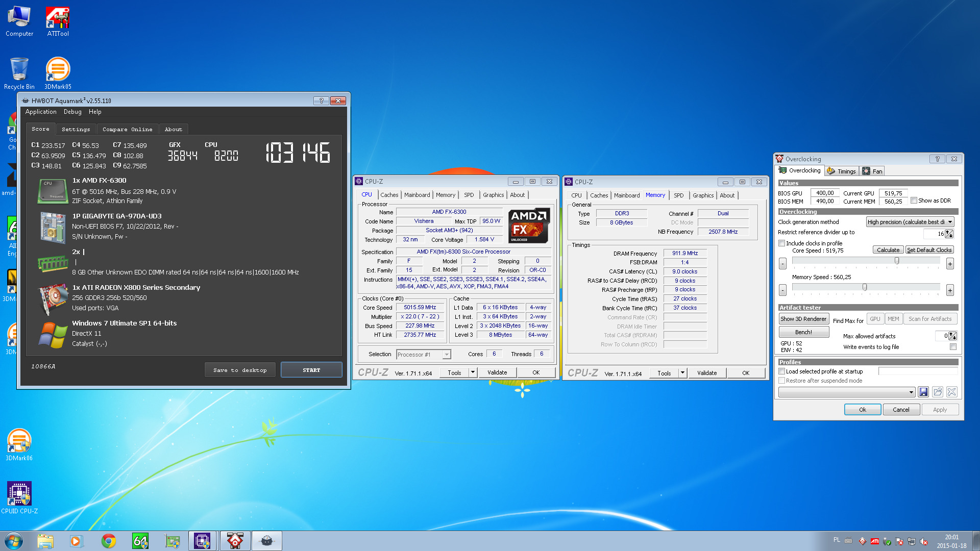This screenshot has width=980, height=551.
Task: Adjust the Max allowed artifacts spinner
Action: coord(952,336)
